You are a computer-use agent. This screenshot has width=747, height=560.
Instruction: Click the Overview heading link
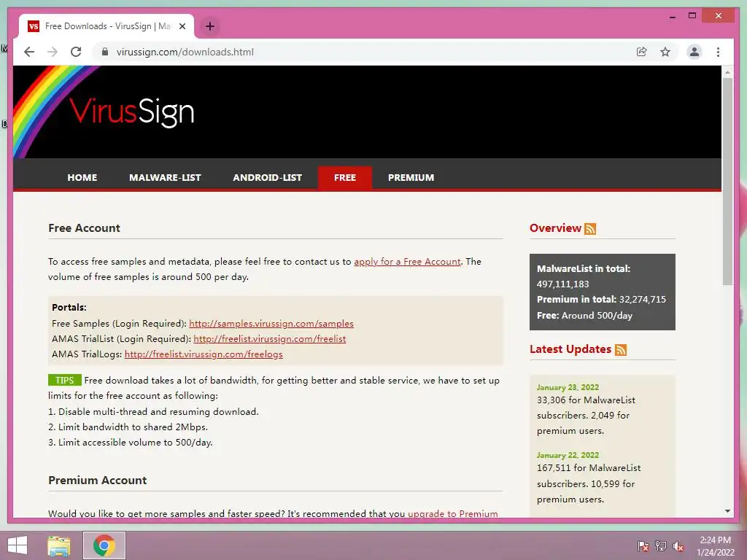555,228
